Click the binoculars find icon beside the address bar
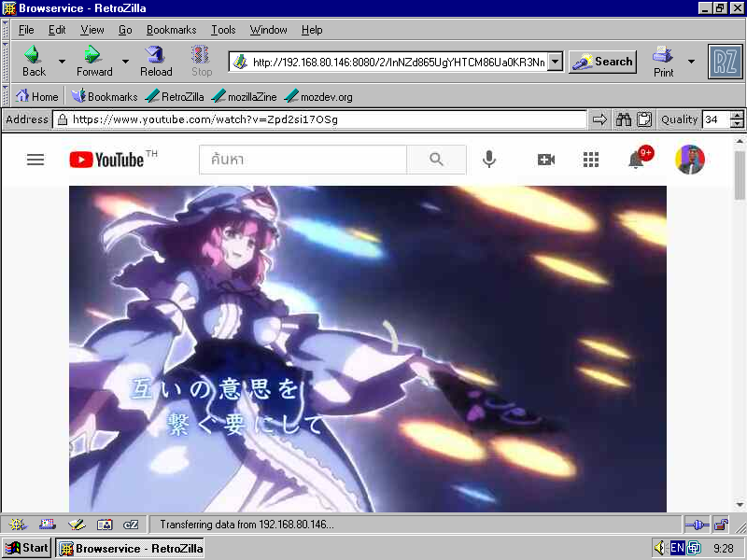Screen dimensions: 747x560 [623, 119]
